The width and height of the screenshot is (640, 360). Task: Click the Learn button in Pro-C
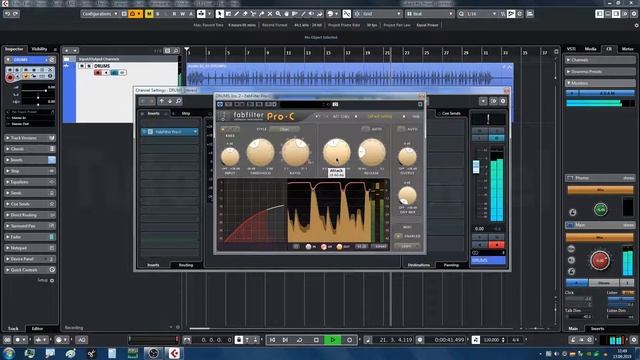click(407, 246)
